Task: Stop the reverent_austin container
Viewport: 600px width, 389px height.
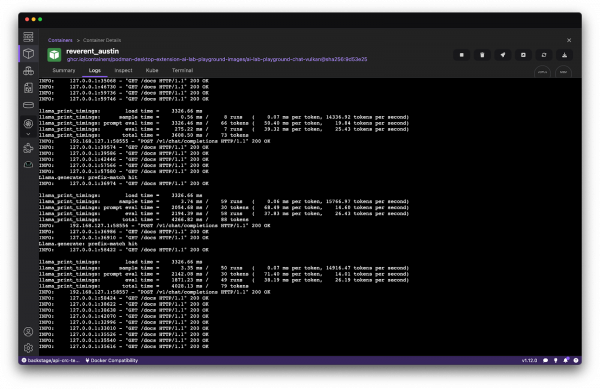Action: 462,55
